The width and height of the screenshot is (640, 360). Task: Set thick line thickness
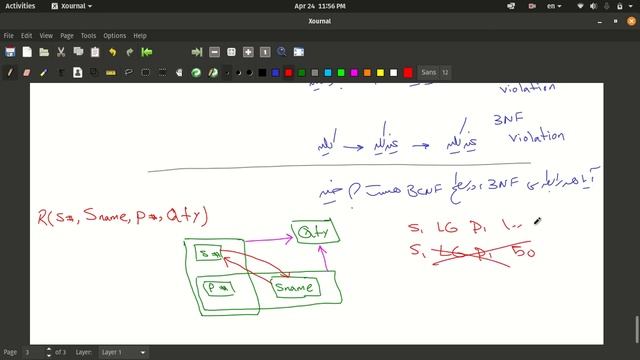(249, 73)
